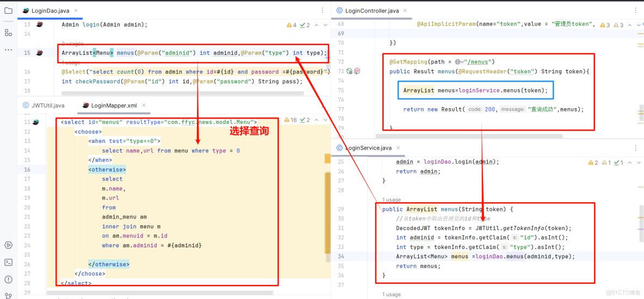This screenshot has height=299, width=644.
Task: Click the "code:" parameter hint in Result
Action: 475,109
